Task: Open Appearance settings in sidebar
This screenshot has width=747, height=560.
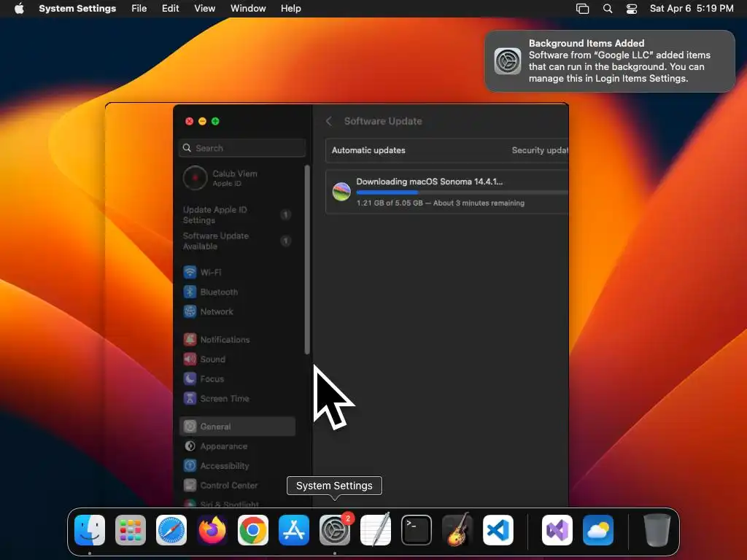Action: point(237,446)
